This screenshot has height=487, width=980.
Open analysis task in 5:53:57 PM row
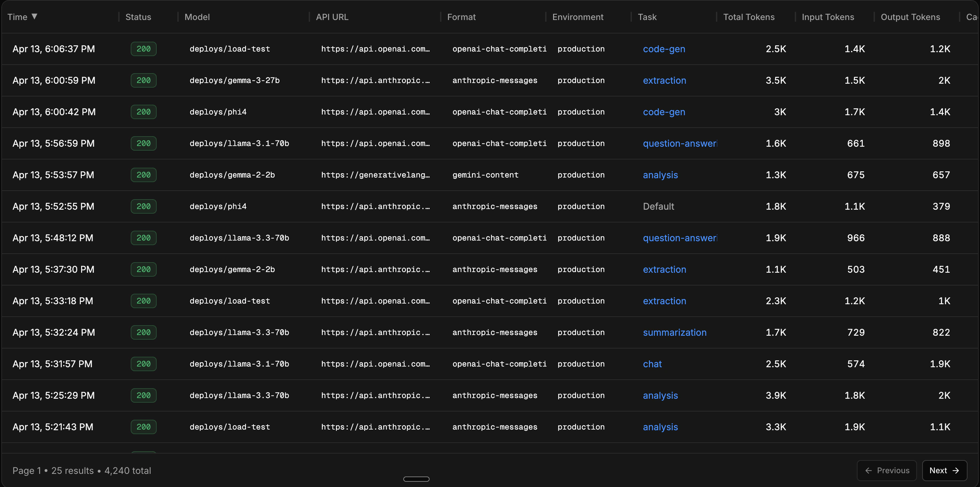click(660, 175)
